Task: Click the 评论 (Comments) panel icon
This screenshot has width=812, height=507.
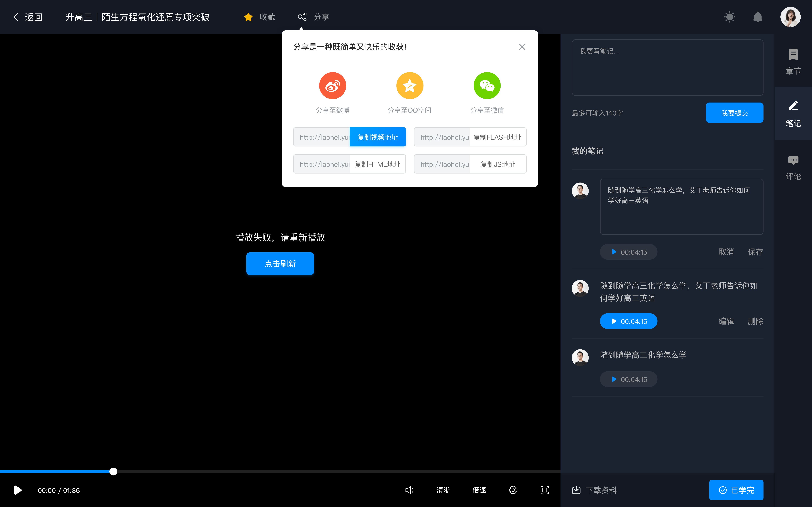Action: pyautogui.click(x=793, y=166)
